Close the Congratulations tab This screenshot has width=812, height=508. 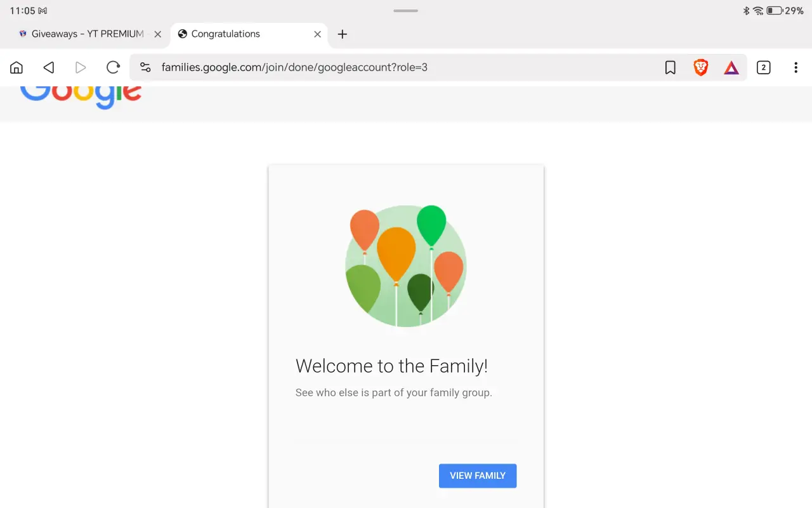(x=318, y=34)
